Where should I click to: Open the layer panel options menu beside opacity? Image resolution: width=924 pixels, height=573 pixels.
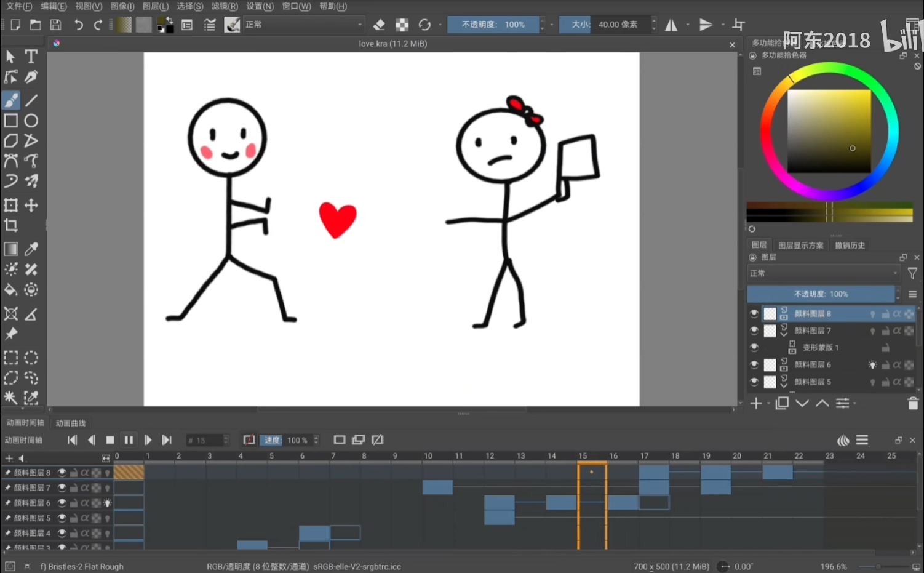(912, 294)
